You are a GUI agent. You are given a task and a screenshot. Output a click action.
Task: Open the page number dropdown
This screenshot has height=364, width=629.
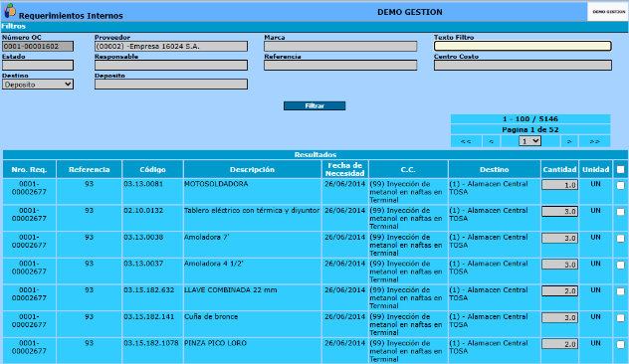[529, 141]
